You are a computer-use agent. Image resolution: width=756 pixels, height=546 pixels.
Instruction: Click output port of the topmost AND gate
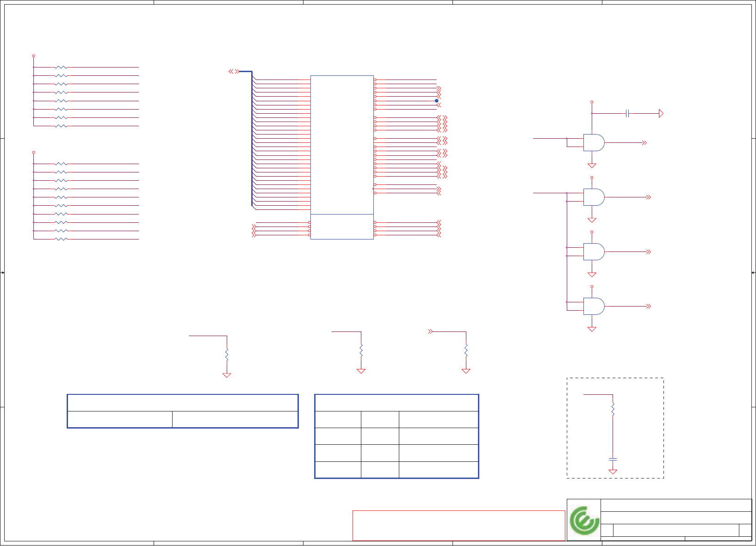644,143
